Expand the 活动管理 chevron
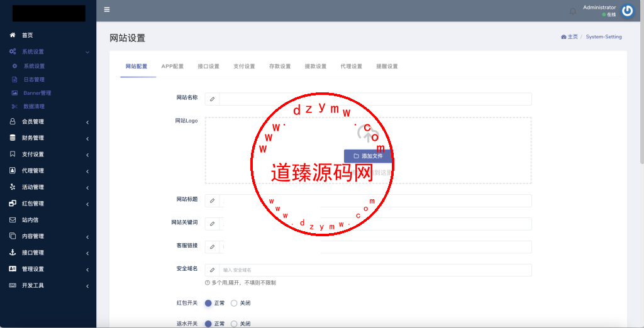The height and width of the screenshot is (328, 644). pos(87,188)
